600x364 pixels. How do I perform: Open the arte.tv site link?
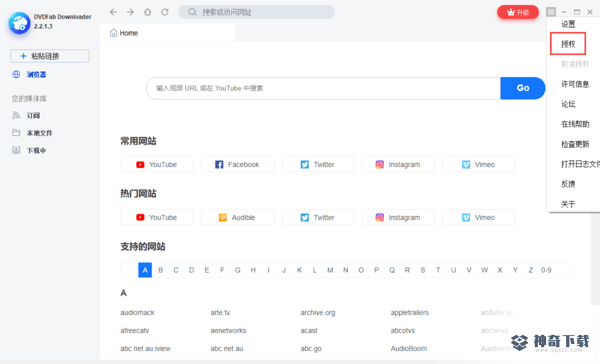(x=220, y=312)
